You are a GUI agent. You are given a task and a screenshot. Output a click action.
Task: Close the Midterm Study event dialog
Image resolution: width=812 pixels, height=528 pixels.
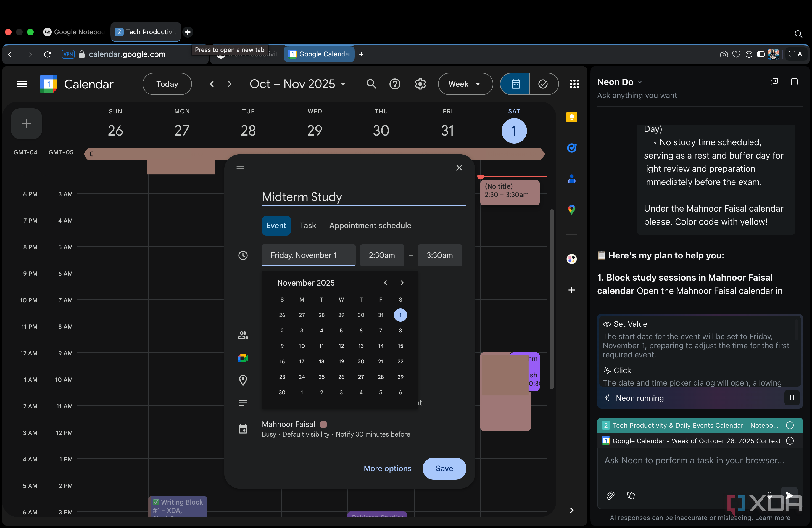coord(459,167)
